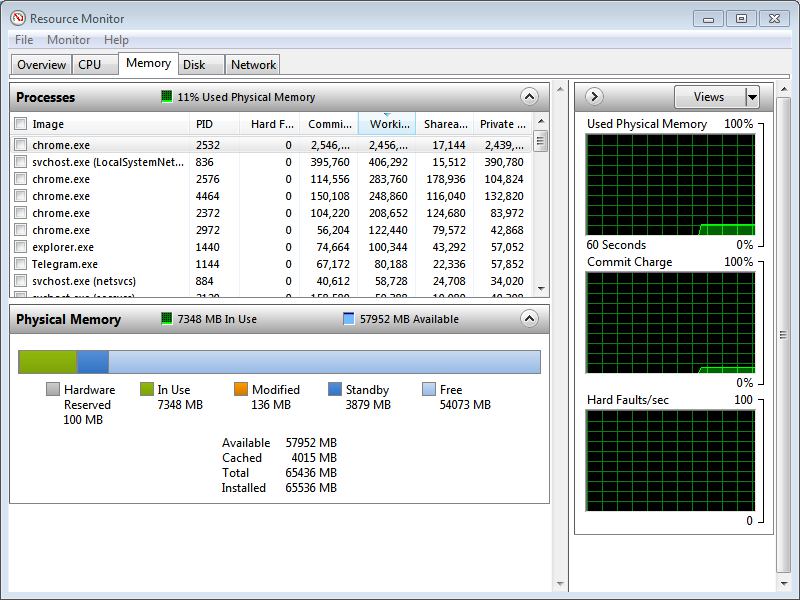Check the svchost.exe (netsvcs) checkbox
800x600 pixels.
pos(20,281)
